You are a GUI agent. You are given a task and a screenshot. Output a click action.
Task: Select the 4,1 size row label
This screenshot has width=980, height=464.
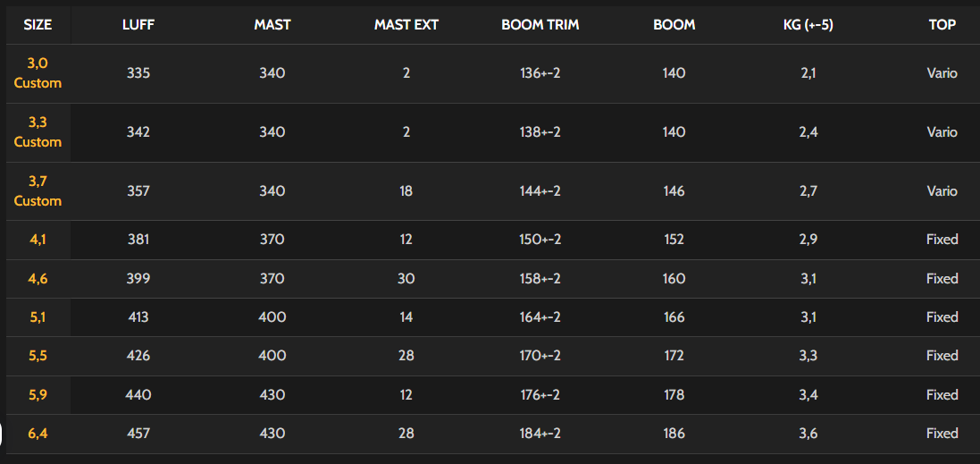point(38,240)
